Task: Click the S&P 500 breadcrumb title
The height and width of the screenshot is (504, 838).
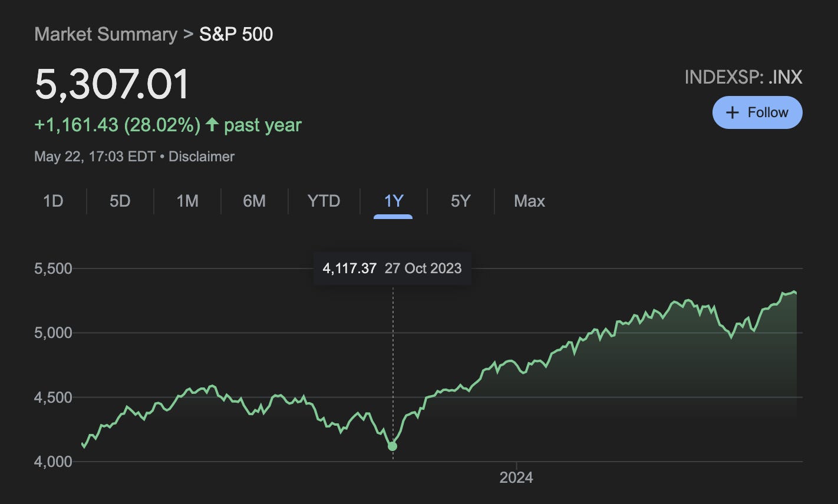Action: click(x=236, y=34)
